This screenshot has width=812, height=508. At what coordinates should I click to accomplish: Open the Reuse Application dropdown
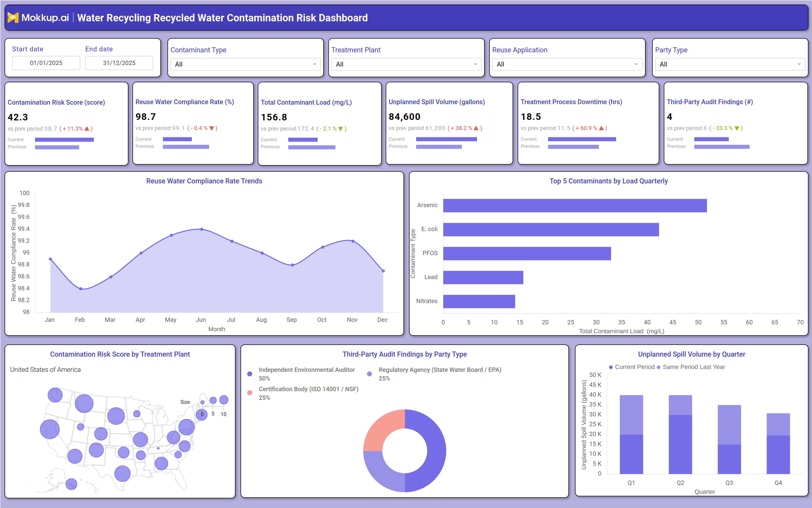click(567, 64)
